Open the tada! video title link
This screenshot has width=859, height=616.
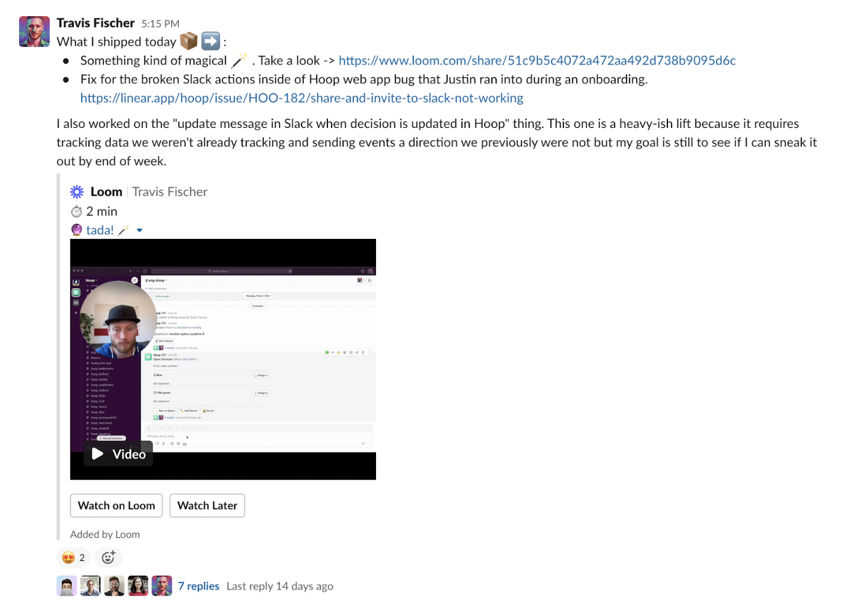pos(100,231)
